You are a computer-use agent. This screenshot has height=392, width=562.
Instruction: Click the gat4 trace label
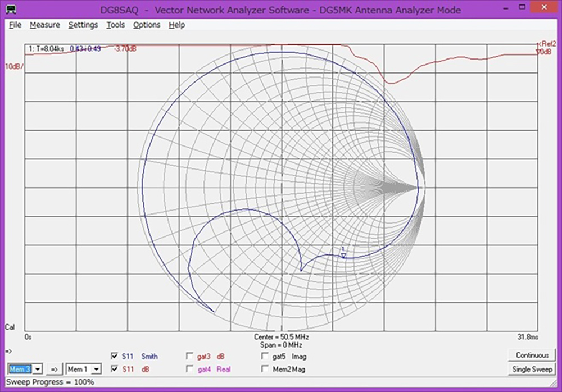(x=204, y=369)
